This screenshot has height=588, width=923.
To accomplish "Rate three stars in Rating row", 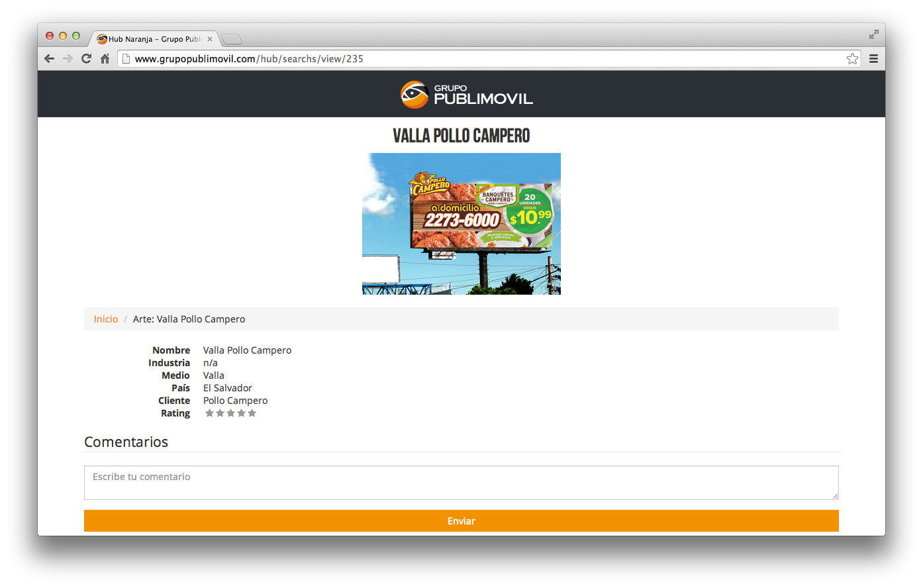I will pos(230,413).
